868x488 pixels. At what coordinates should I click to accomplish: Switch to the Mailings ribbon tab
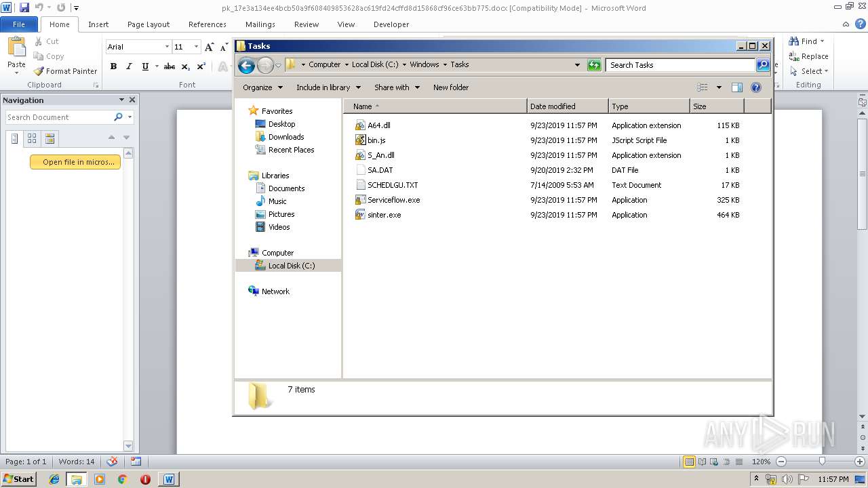260,24
